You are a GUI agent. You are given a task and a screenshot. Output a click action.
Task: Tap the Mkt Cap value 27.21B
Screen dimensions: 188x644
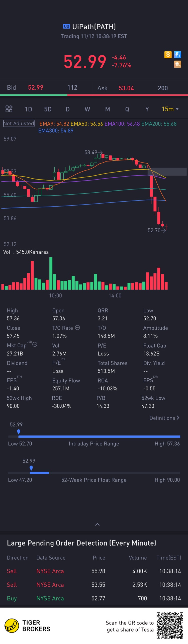click(x=15, y=354)
